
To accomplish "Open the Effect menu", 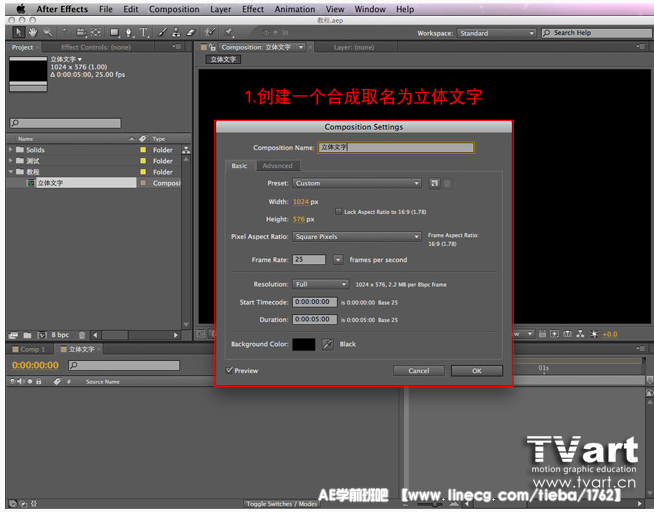I will pyautogui.click(x=253, y=9).
